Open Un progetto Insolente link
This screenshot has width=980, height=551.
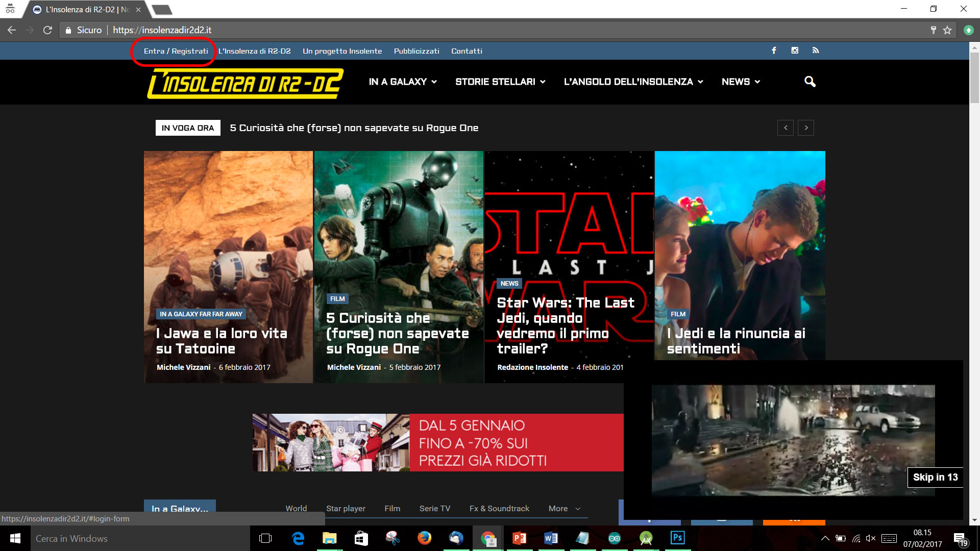click(x=342, y=51)
